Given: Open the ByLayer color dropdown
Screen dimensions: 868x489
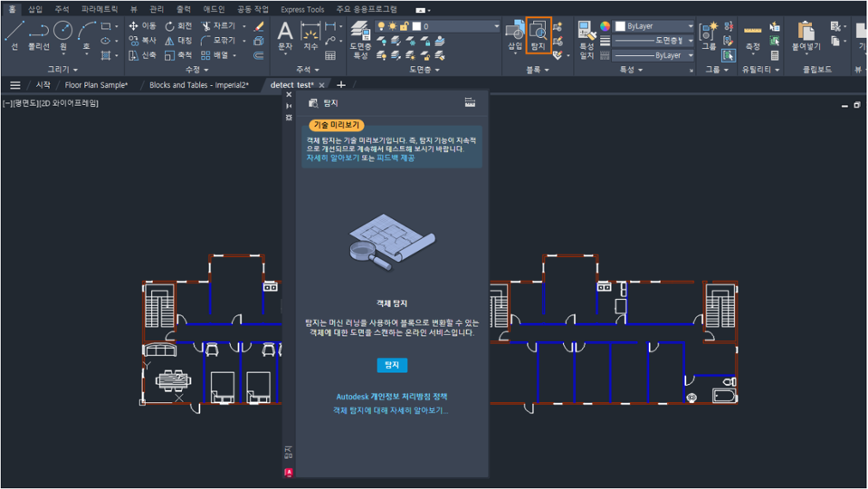Looking at the screenshot, I should click(691, 26).
